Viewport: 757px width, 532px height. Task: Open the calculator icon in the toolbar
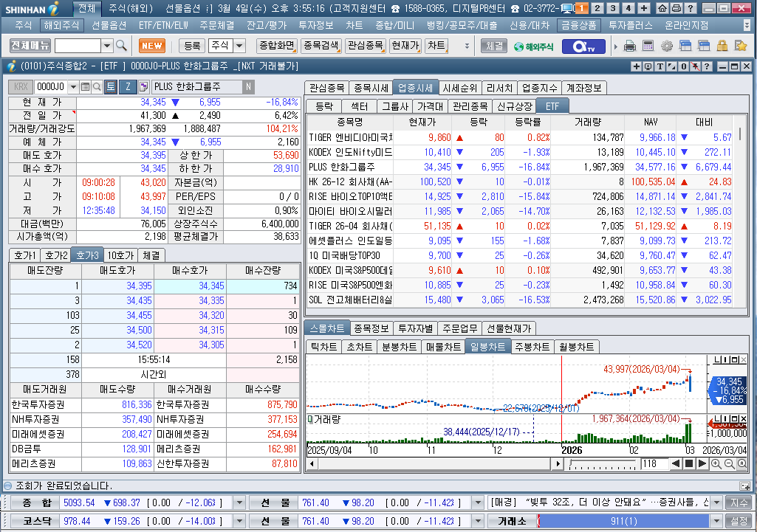648,46
